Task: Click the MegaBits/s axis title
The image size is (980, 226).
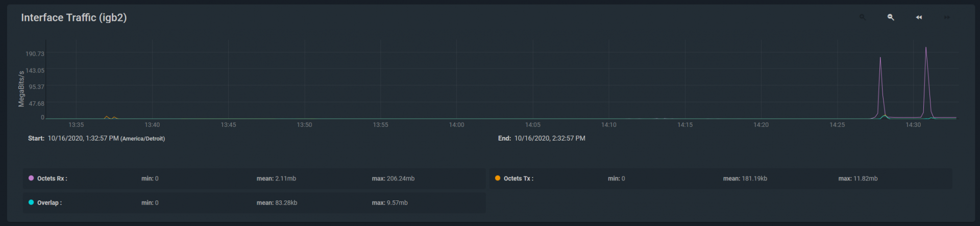Action: [x=21, y=89]
